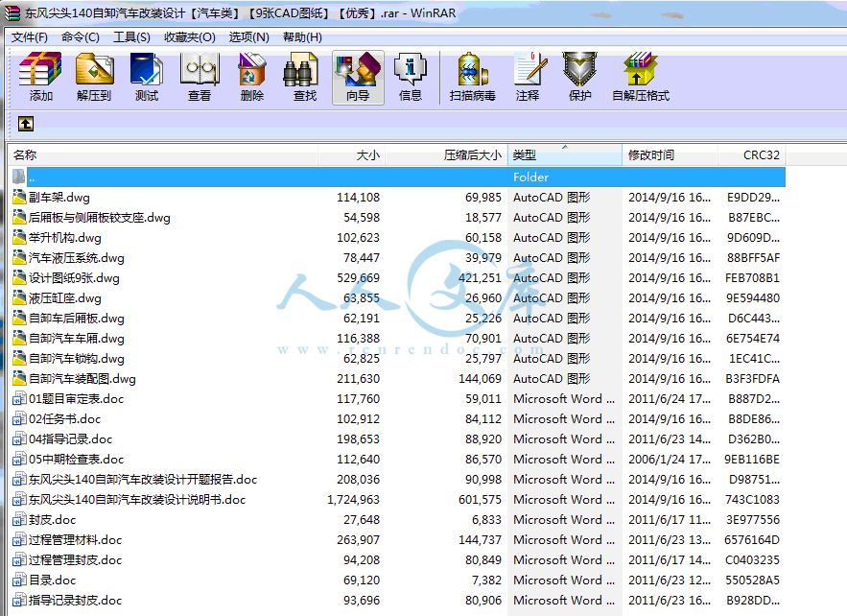This screenshot has height=616, width=847.
Task: Select file 过程管理封皮.doc
Action: tap(75, 559)
